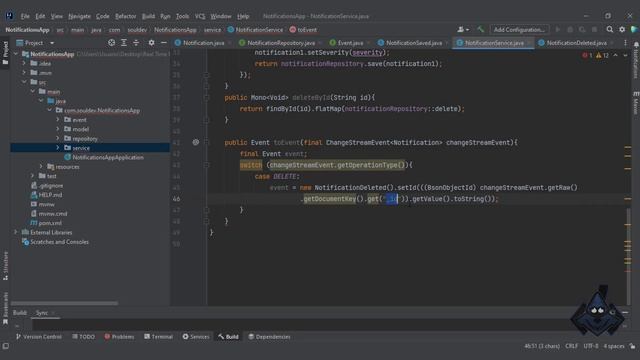The image size is (640, 360).
Task: Open Search Everywhere magnifier
Action: point(609,29)
